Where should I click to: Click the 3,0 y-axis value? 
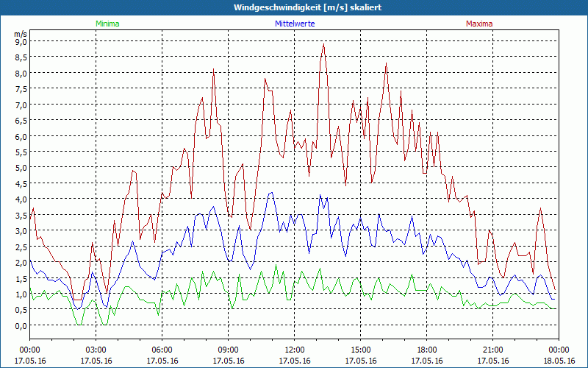pos(21,231)
